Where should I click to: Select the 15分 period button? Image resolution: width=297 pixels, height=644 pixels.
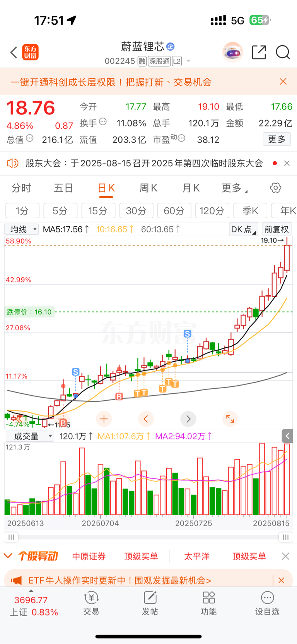point(98,211)
